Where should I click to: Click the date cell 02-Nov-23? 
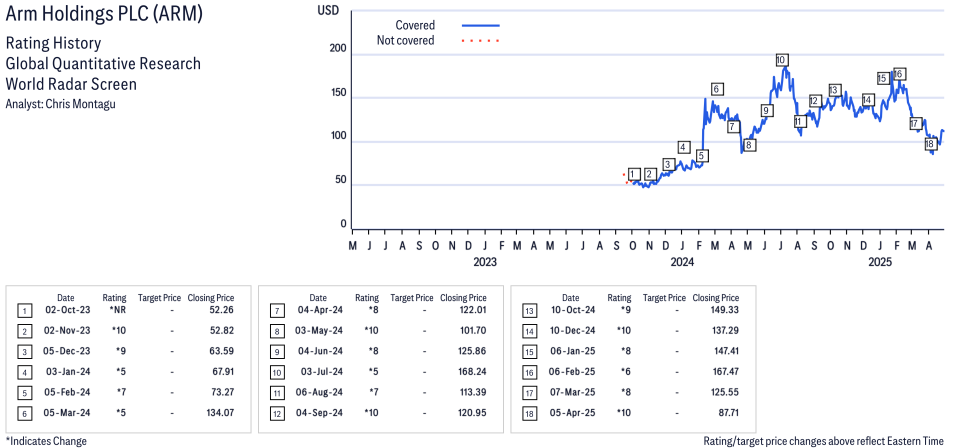pos(68,331)
